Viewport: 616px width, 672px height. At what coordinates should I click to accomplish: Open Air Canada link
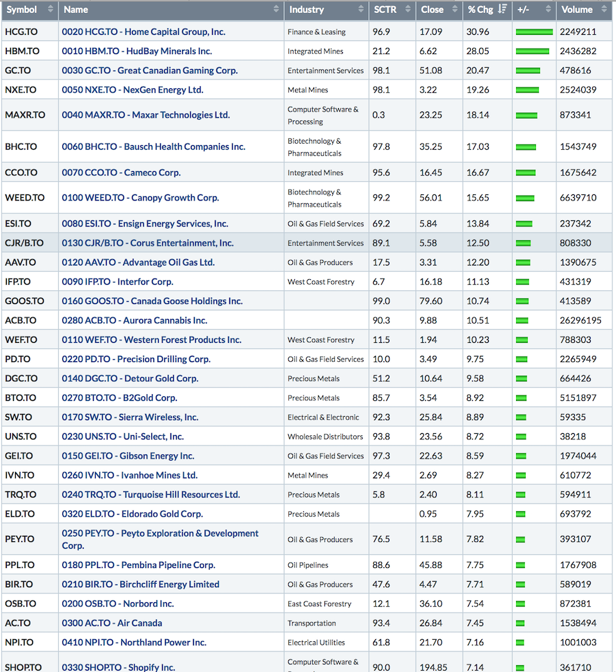pyautogui.click(x=112, y=623)
